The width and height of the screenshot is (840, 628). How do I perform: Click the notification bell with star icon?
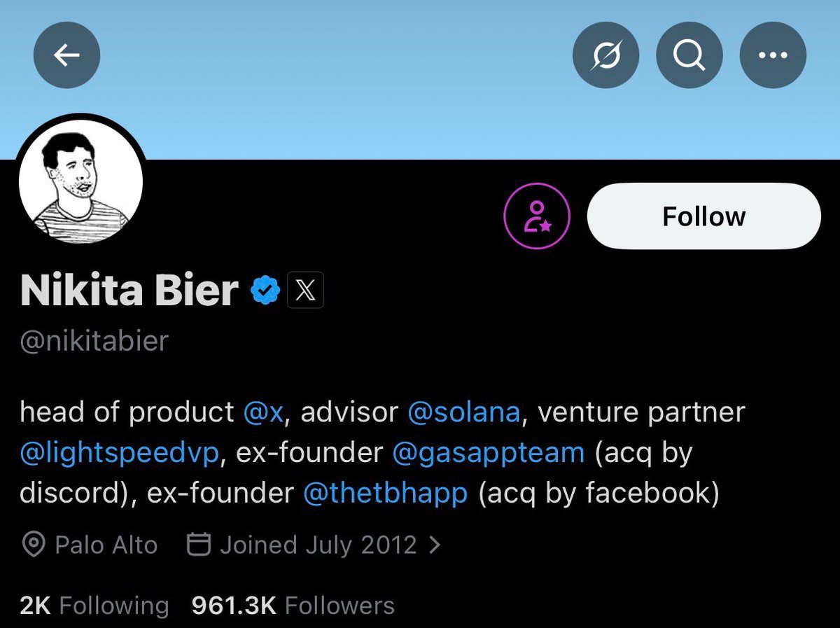click(537, 216)
